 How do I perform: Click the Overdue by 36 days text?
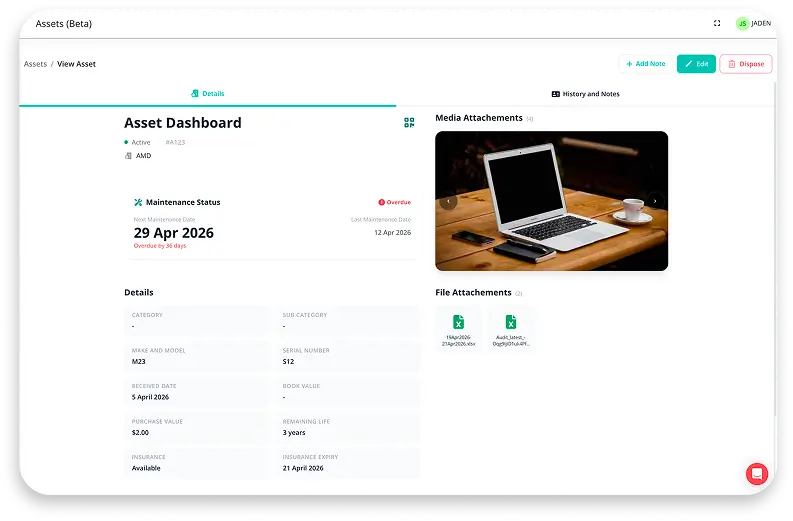(160, 246)
